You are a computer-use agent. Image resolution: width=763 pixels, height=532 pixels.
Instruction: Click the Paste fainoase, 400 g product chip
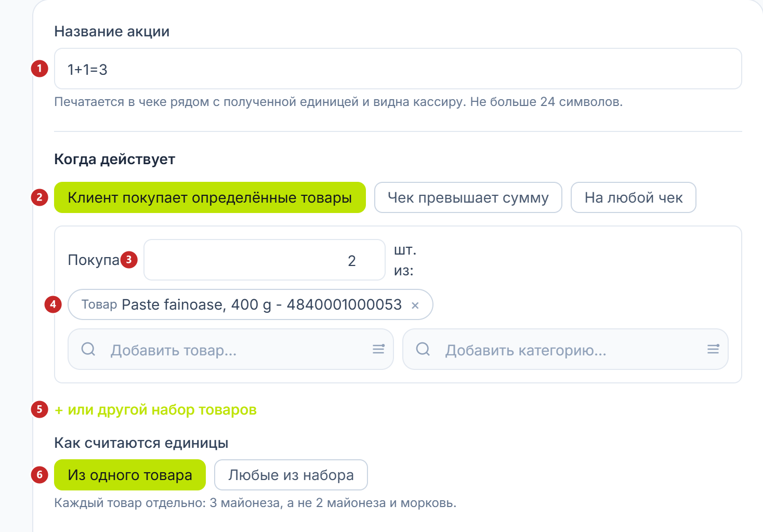point(250,304)
